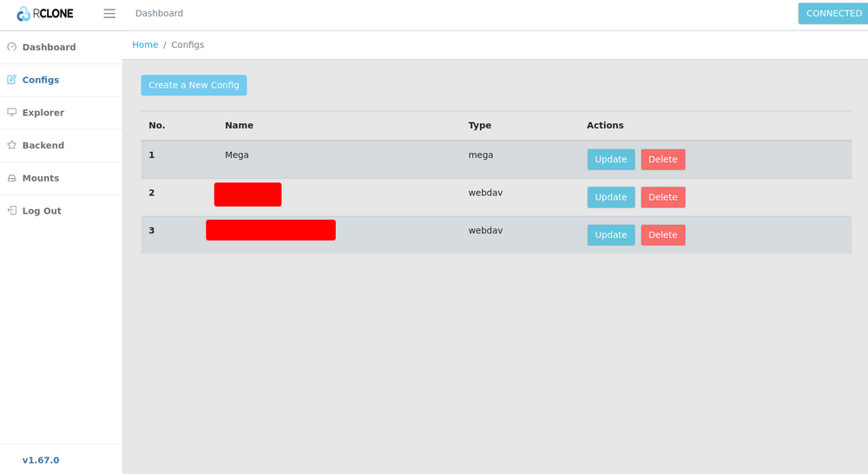Click the Name column header
The height and width of the screenshot is (474, 868).
coord(240,125)
